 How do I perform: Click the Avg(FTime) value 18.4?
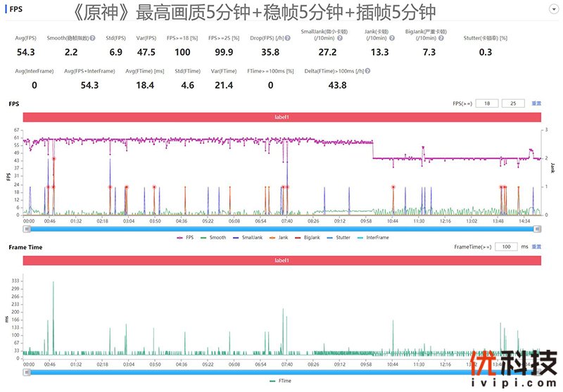coord(145,85)
